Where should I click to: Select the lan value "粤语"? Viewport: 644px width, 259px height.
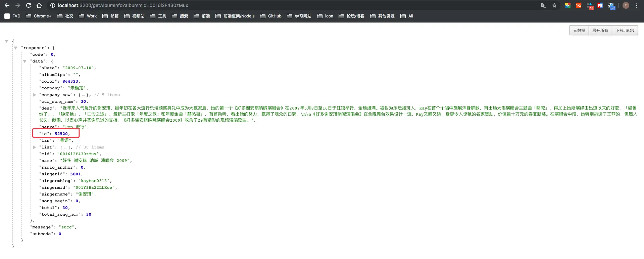(64, 140)
